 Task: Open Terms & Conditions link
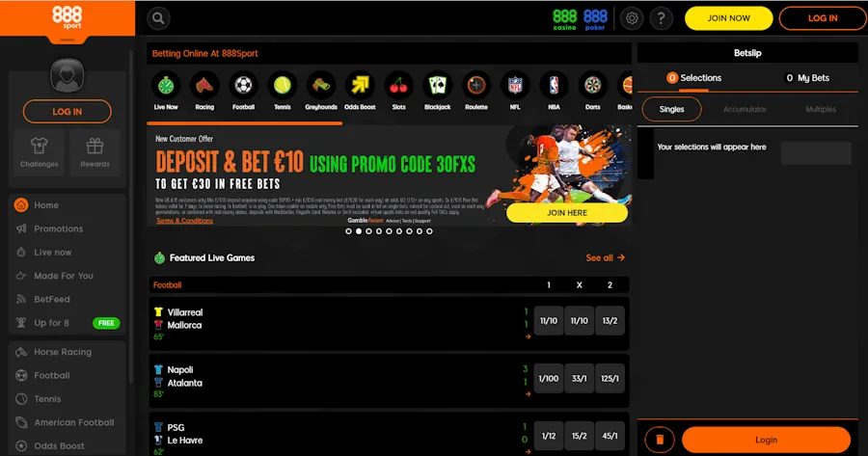[x=184, y=221]
